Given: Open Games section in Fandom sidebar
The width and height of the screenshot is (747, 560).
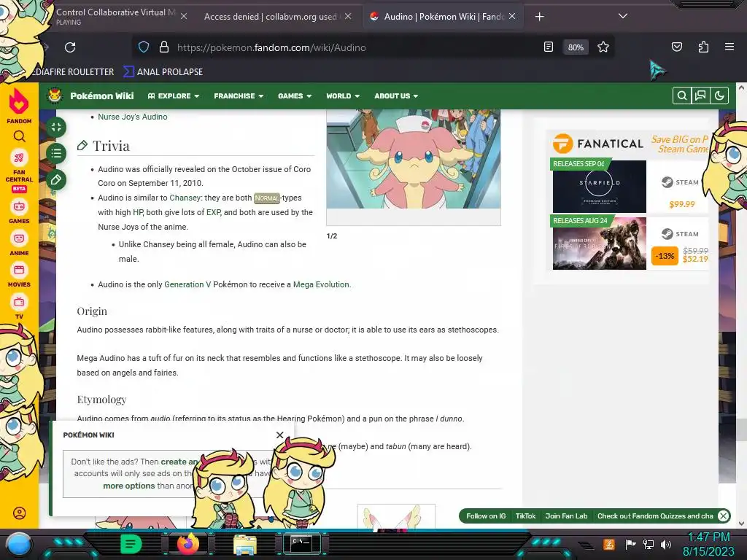Looking at the screenshot, I should point(19,211).
